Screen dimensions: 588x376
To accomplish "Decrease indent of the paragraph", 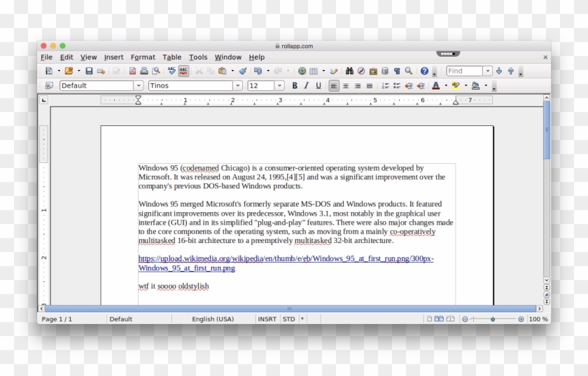I will pos(409,85).
